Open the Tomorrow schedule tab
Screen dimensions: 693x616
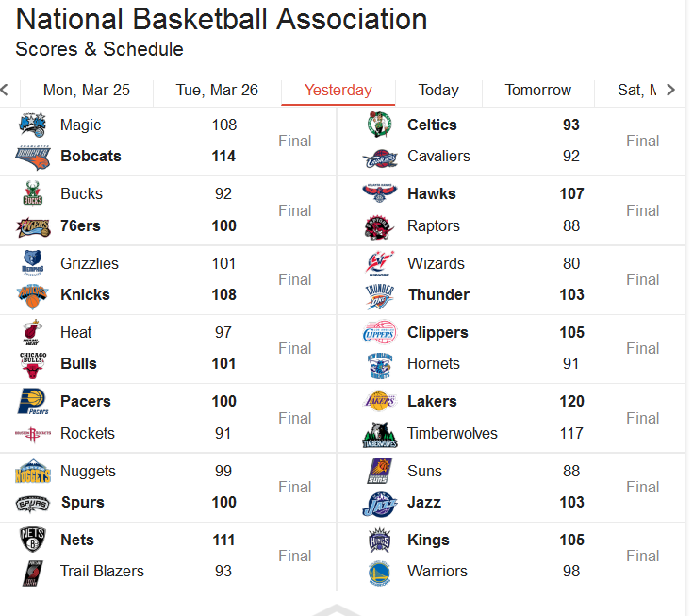[538, 91]
